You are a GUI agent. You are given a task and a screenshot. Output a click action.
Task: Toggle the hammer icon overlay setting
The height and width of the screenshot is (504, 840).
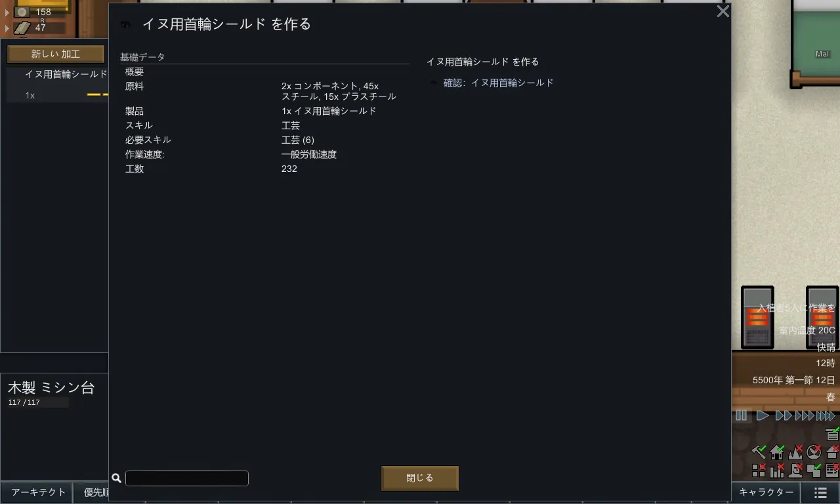tap(759, 451)
